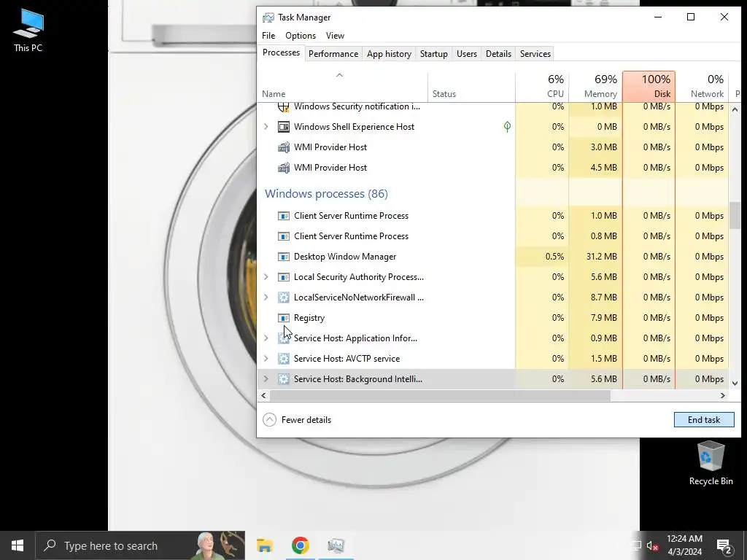Click the scroll down arrow
This screenshot has width=747, height=560.
click(x=735, y=383)
